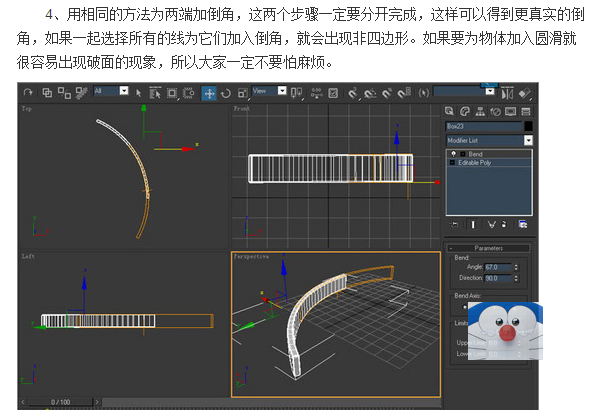Activate the Select and Rotate tool

click(226, 93)
